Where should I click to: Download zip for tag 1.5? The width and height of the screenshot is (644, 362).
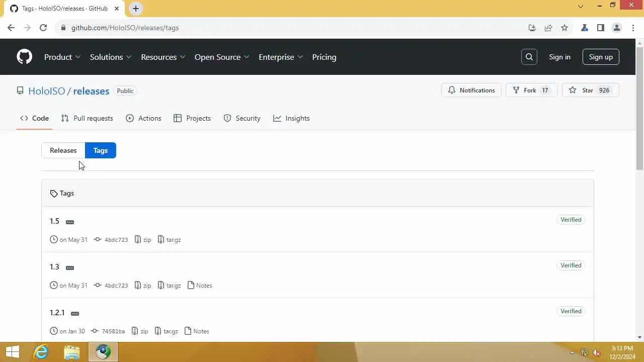pos(143,240)
